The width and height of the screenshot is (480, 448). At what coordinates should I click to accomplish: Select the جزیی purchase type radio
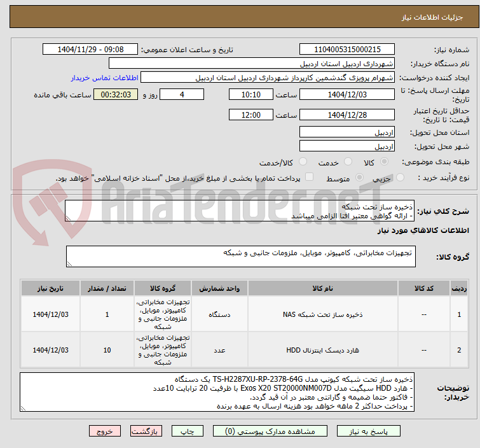click(400, 178)
